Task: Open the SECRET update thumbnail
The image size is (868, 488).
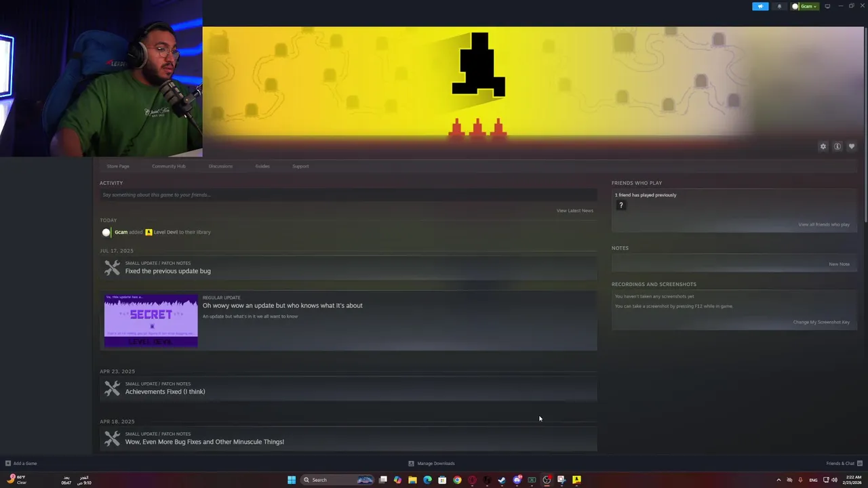Action: [x=151, y=321]
